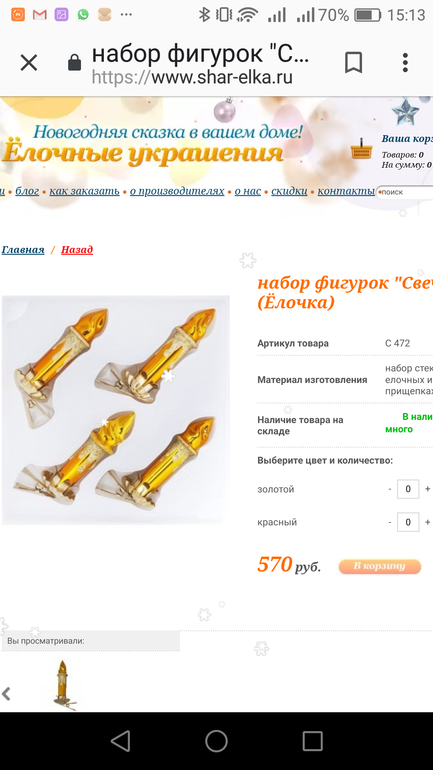Open the скидки menu item

coord(289,191)
